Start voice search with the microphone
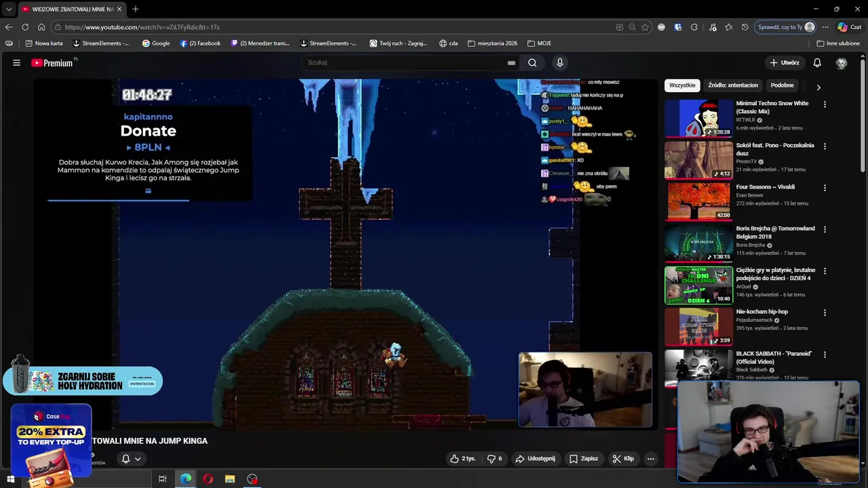 (559, 62)
